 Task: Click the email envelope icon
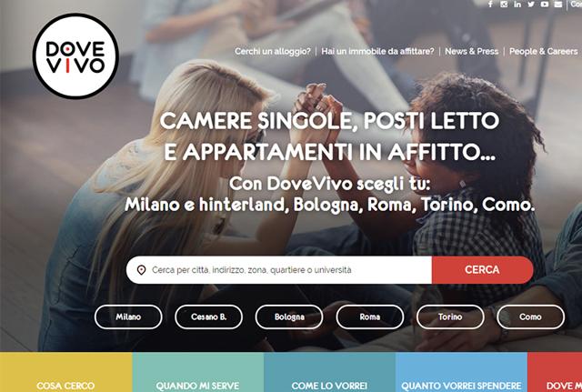pyautogui.click(x=558, y=4)
